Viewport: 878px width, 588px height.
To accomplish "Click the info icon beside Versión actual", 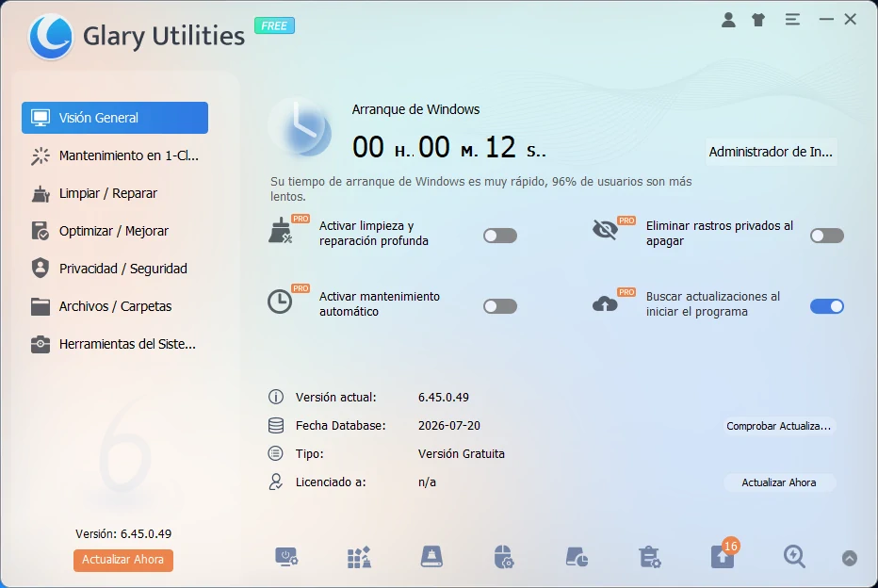I will click(x=275, y=397).
